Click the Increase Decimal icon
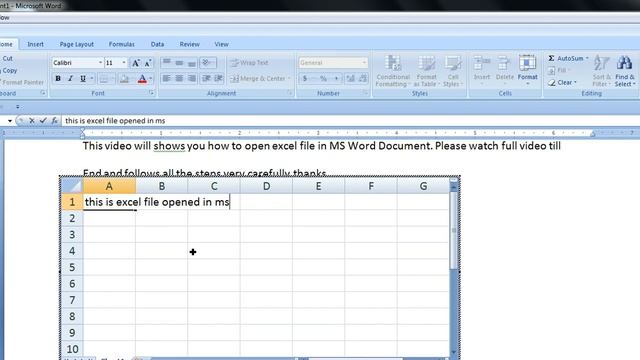Viewport: 640px width, 360px height. tap(350, 78)
